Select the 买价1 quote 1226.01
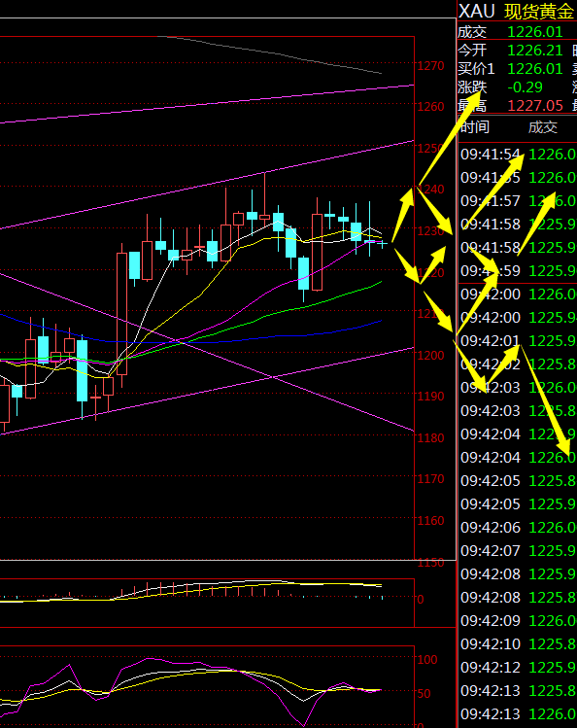The width and height of the screenshot is (577, 728). tap(535, 69)
